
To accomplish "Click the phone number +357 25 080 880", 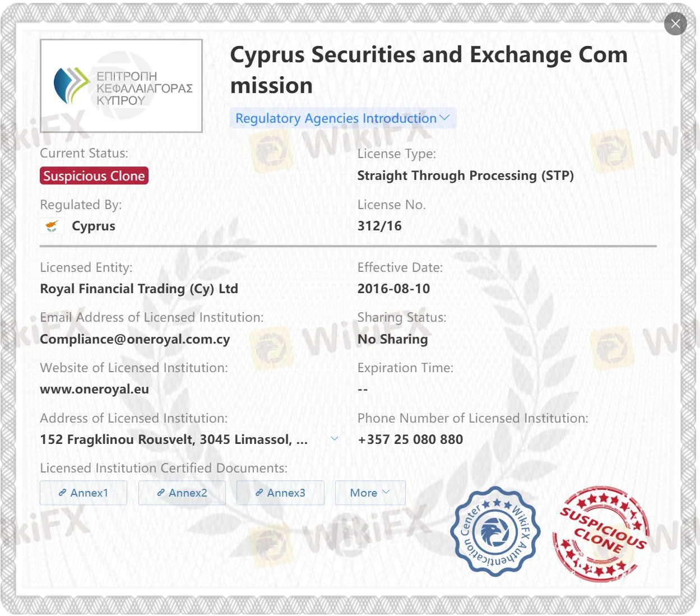I will tap(410, 439).
